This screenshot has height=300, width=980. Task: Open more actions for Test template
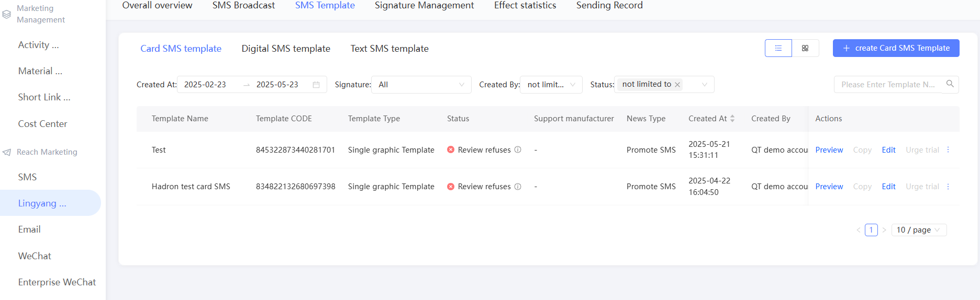948,150
